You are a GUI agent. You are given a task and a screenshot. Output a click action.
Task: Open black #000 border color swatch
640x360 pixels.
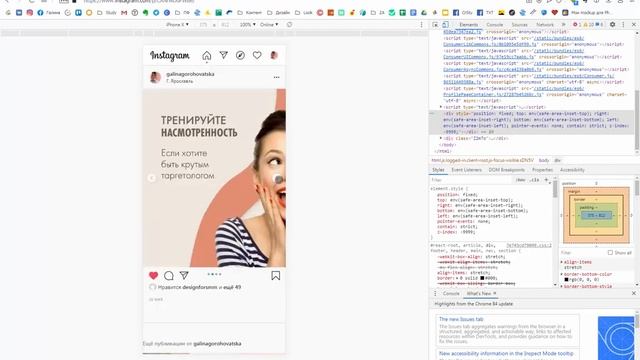pyautogui.click(x=482, y=278)
